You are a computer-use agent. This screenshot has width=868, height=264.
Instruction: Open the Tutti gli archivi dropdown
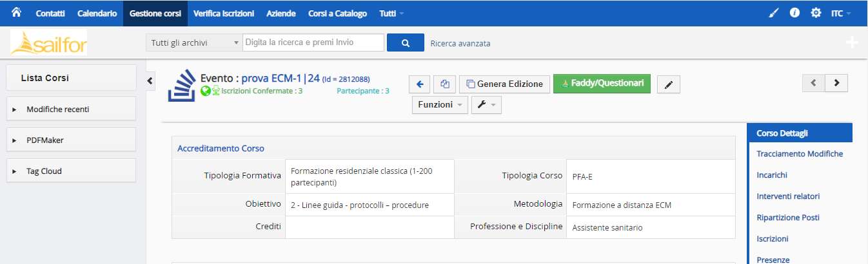point(194,42)
